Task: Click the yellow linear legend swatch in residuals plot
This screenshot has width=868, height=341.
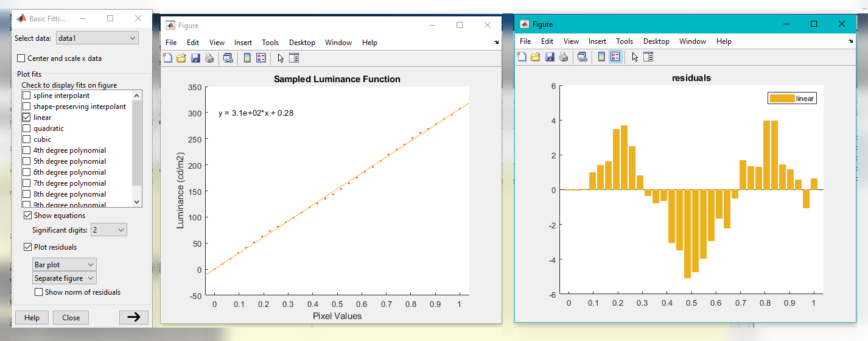Action: coord(782,99)
